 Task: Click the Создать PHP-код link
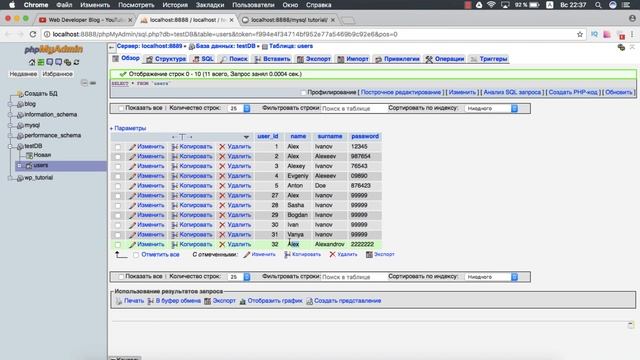(573, 92)
